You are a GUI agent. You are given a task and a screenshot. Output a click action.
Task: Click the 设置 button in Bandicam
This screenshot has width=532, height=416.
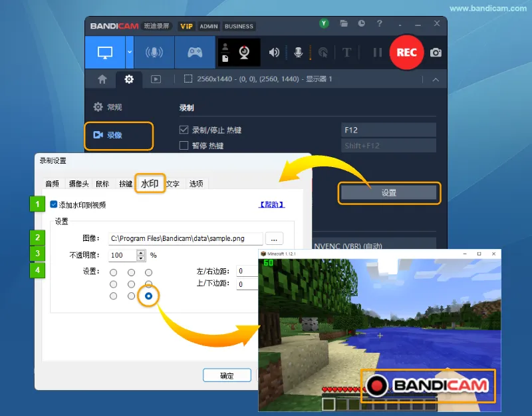389,193
